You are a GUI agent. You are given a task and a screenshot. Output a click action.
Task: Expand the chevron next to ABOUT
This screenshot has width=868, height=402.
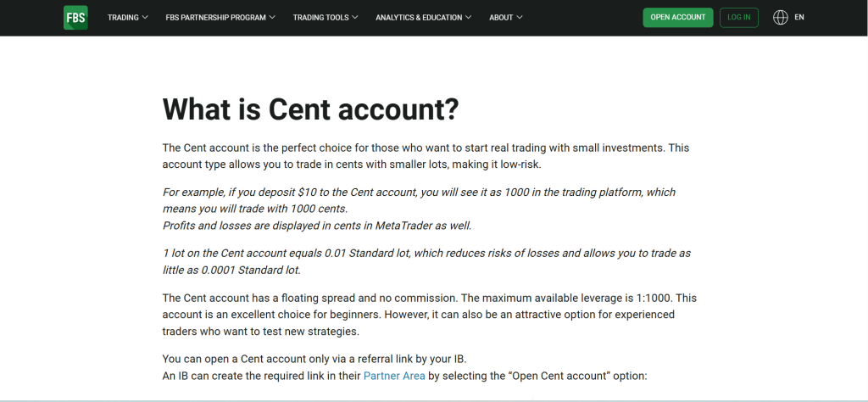pyautogui.click(x=520, y=17)
